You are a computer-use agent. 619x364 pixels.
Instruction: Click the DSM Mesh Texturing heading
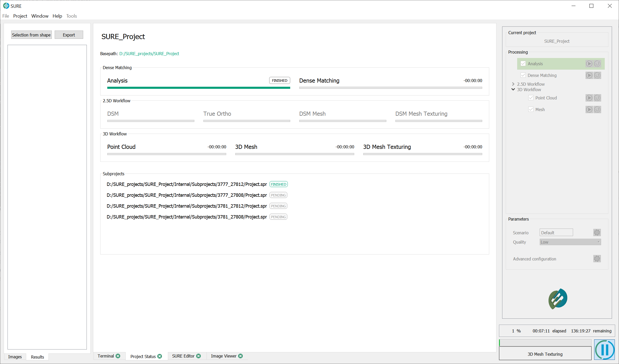(x=421, y=114)
